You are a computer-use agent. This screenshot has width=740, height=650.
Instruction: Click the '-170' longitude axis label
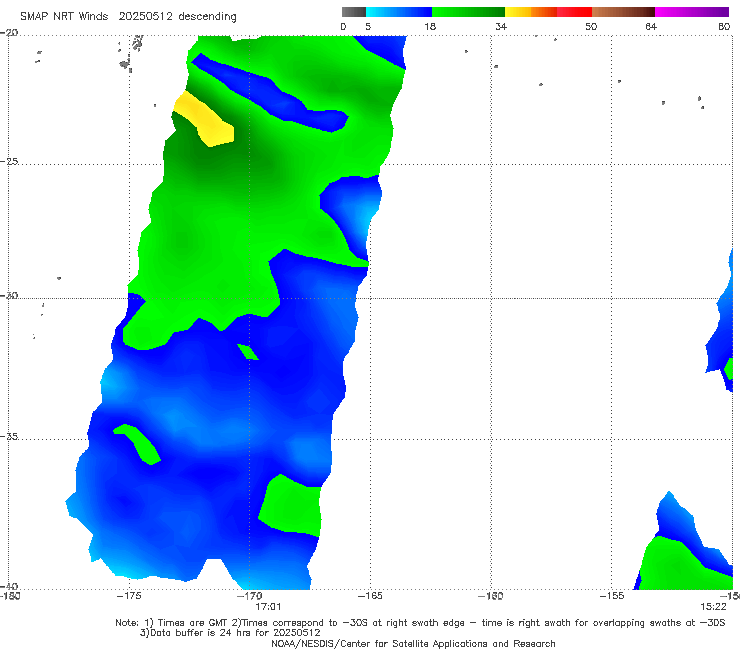point(250,596)
